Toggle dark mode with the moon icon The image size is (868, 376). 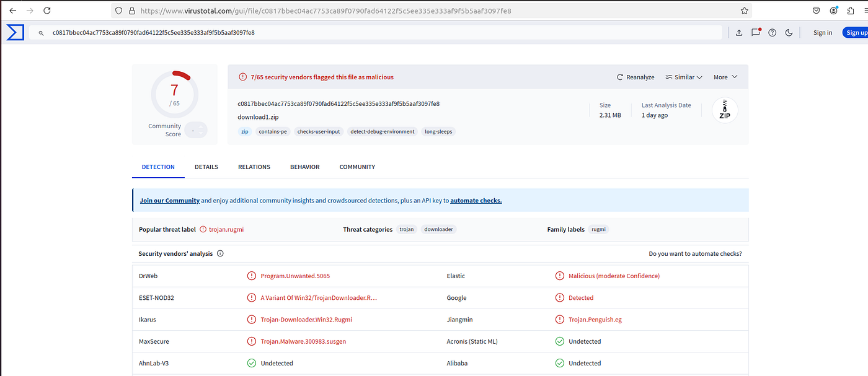tap(789, 33)
